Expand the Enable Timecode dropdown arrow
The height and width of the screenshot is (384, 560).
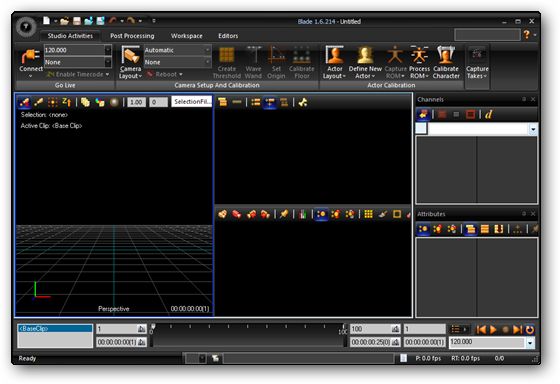point(107,74)
